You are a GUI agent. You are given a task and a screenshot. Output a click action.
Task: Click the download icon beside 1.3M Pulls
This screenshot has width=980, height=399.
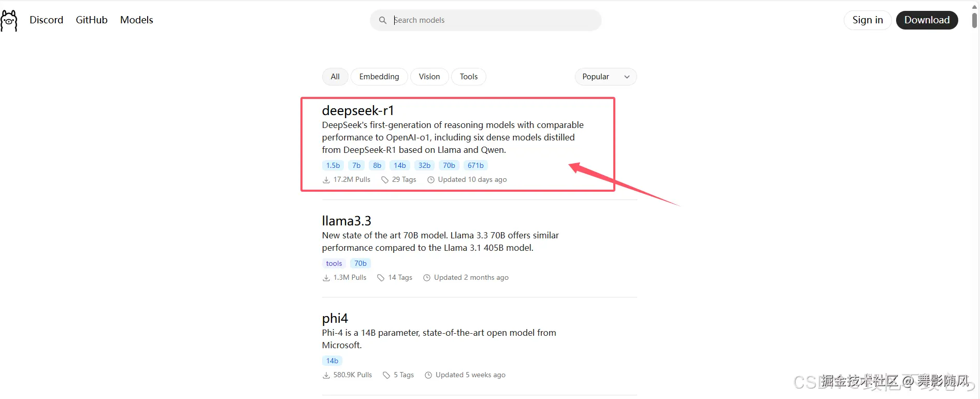326,278
